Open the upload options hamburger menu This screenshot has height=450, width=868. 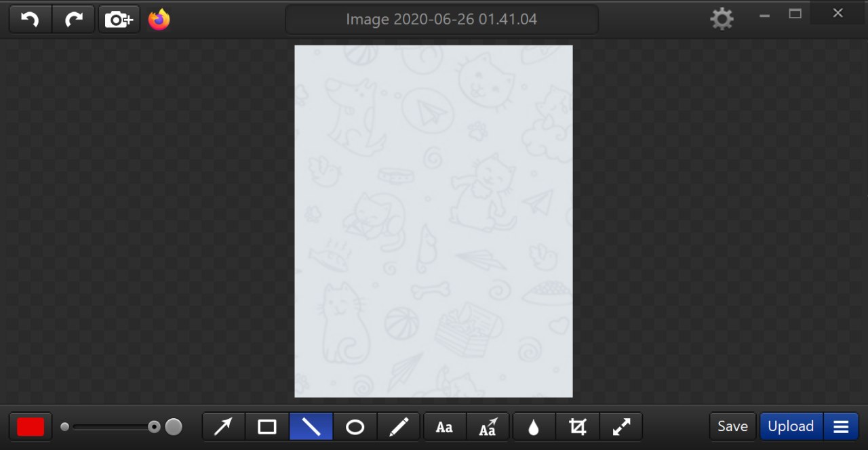pos(841,427)
